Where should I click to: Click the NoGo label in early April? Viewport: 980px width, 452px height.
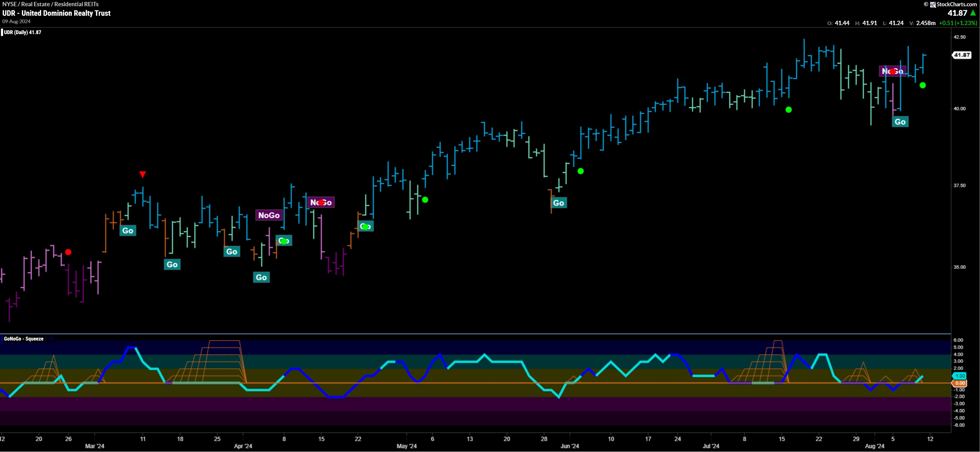[269, 215]
